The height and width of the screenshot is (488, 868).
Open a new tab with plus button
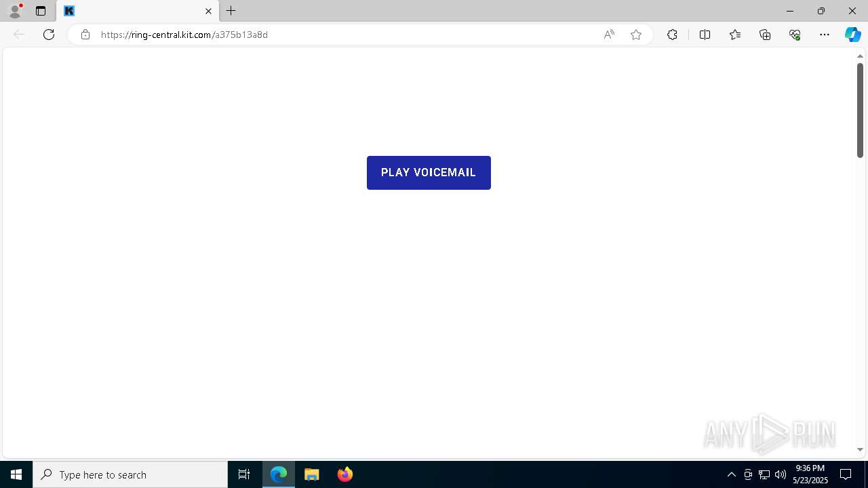[x=231, y=11]
